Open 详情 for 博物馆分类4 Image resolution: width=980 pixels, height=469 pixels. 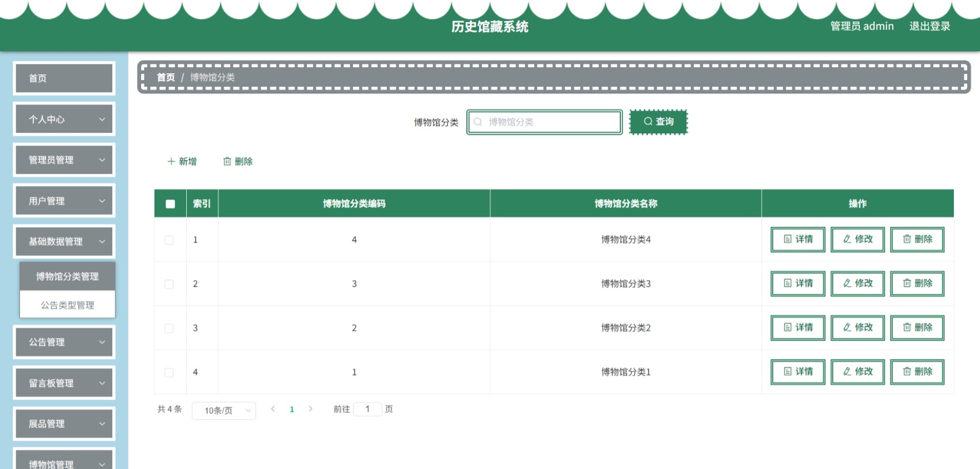click(x=798, y=240)
